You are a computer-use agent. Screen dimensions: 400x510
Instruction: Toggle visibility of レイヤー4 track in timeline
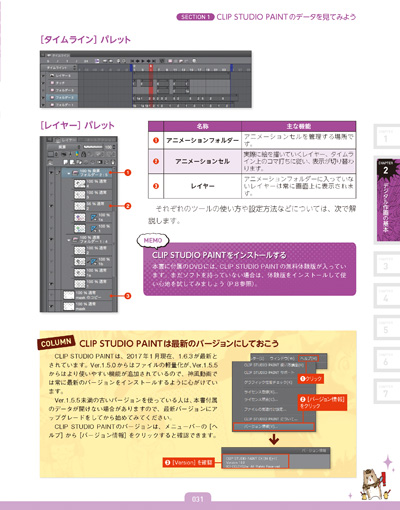point(43,76)
